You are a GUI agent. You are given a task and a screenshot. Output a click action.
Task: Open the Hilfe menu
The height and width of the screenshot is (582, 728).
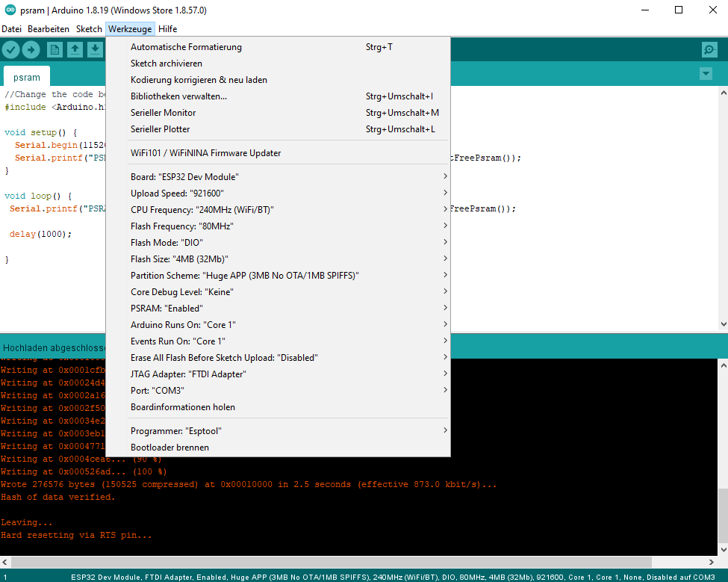pyautogui.click(x=167, y=29)
